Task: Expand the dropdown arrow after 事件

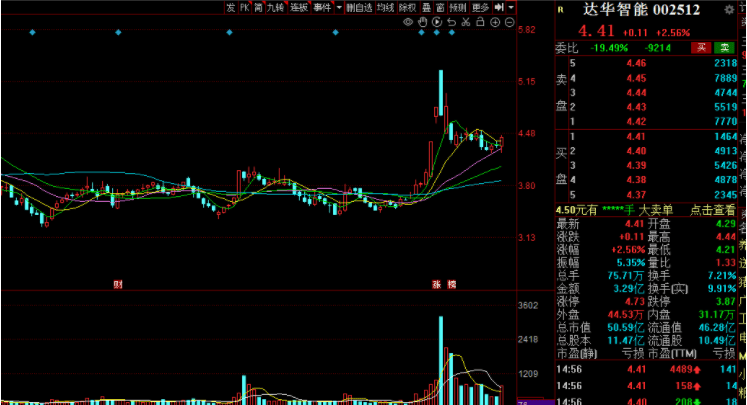Action: 339,7
